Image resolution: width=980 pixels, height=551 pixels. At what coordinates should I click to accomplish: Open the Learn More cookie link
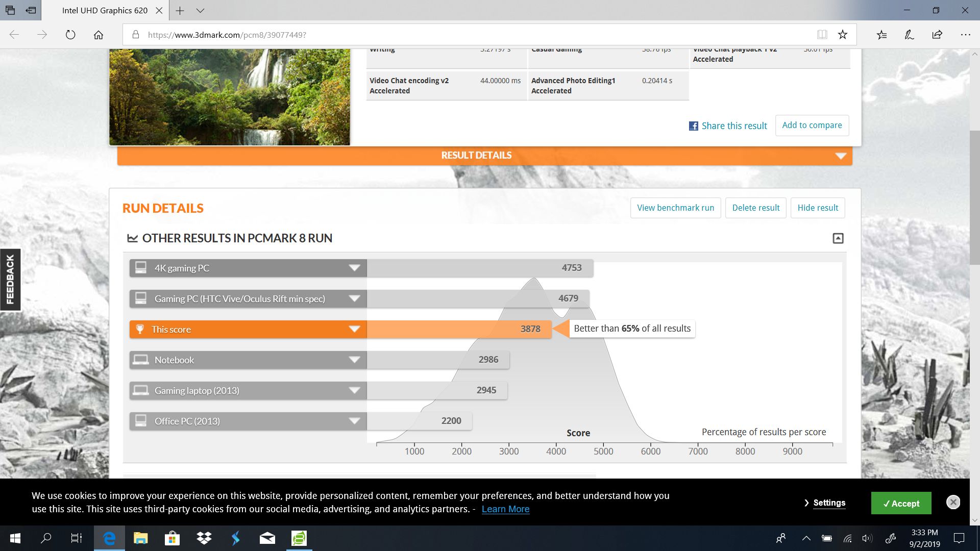tap(505, 509)
